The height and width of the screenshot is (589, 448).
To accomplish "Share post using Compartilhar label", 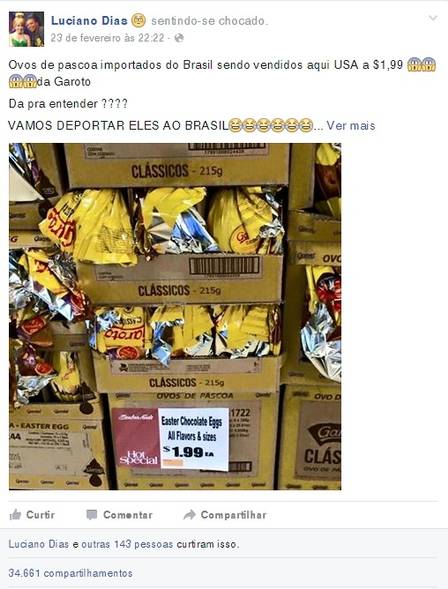I will (234, 515).
